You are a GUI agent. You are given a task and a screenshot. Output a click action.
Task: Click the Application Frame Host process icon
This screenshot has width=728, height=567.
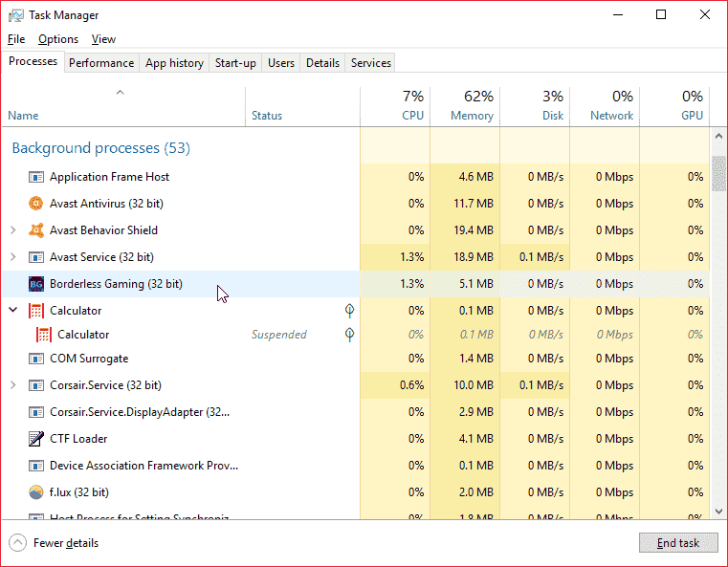coord(36,177)
